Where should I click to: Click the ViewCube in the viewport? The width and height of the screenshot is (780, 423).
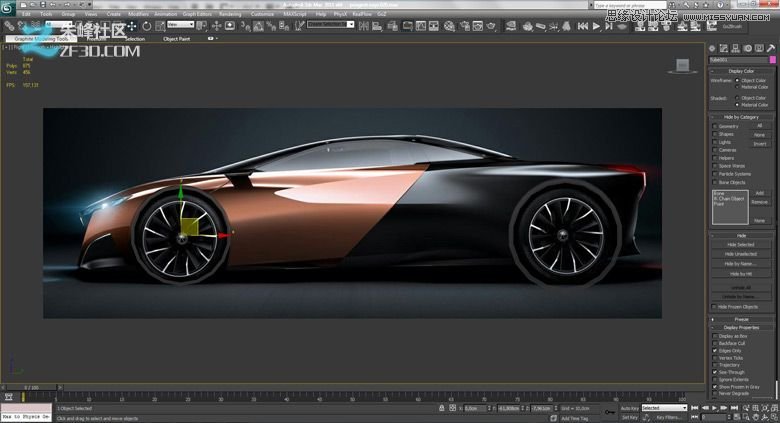click(682, 66)
